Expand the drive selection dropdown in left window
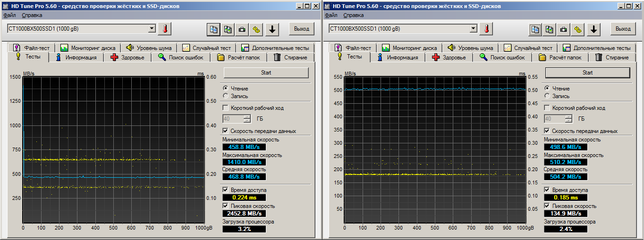This screenshot has height=240, width=644. coord(152,29)
